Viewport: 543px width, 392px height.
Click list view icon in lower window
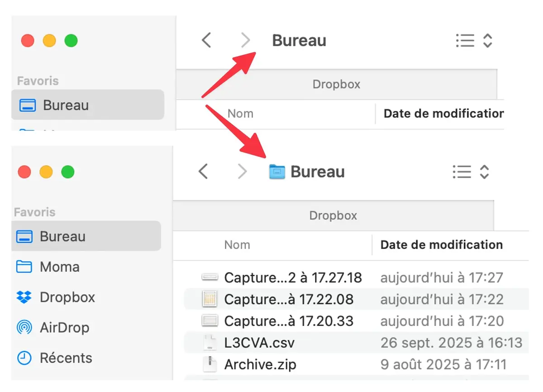tap(462, 172)
